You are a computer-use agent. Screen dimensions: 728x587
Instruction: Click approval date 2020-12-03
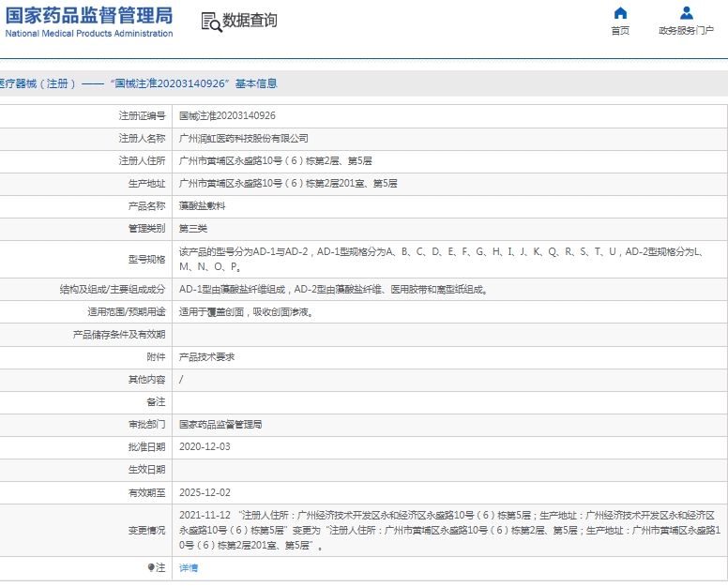click(x=205, y=447)
